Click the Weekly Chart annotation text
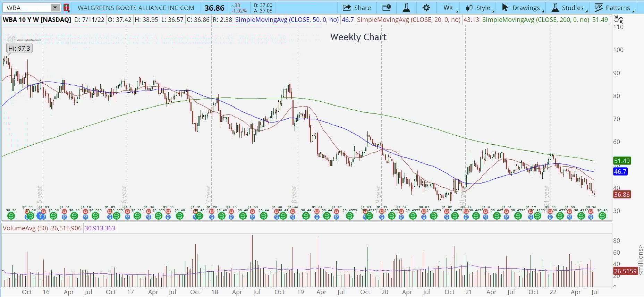Viewport: 644px width, 297px height. click(358, 37)
